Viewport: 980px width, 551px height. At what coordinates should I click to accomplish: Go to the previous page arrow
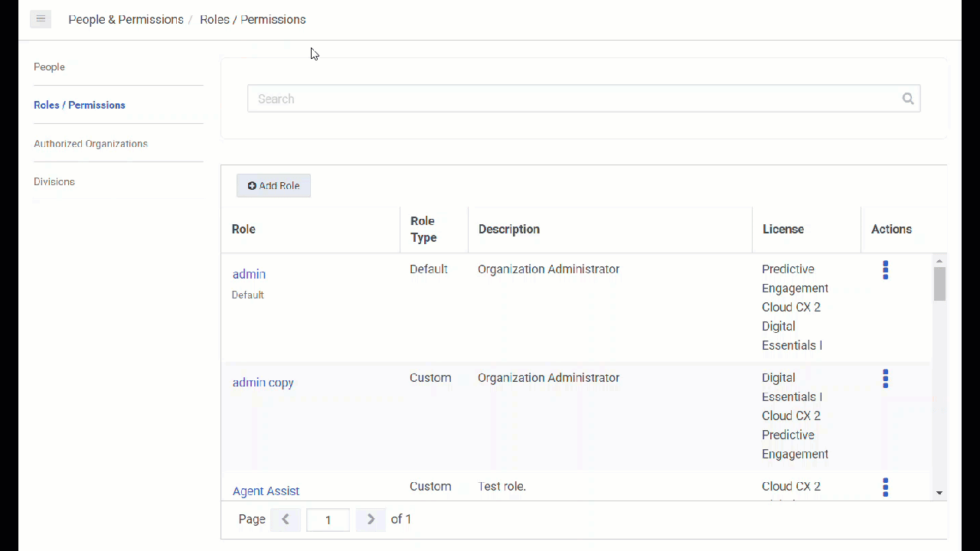click(x=286, y=520)
